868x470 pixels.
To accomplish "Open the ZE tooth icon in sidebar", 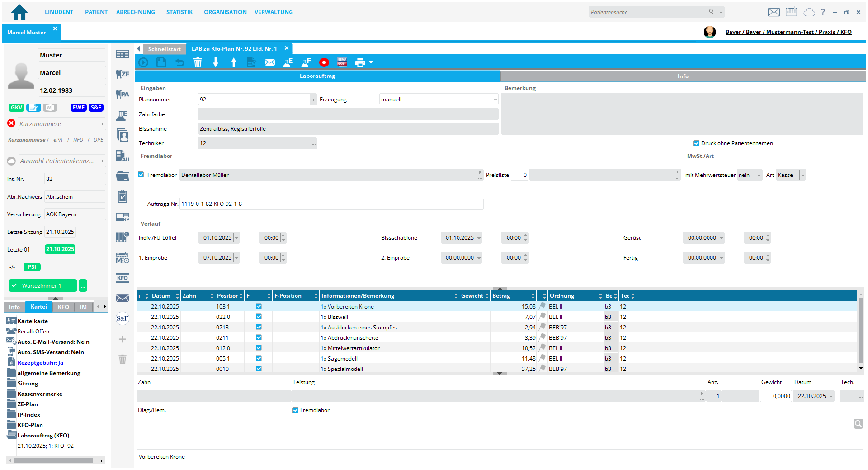I will [122, 74].
